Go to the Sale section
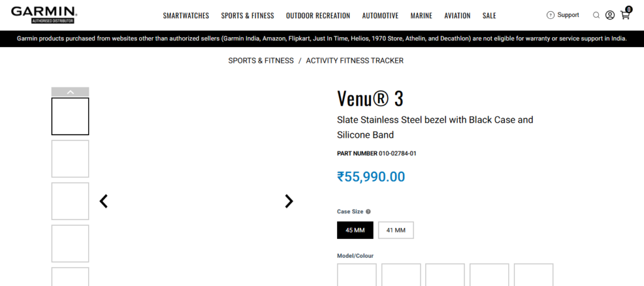The height and width of the screenshot is (286, 644). pos(489,16)
